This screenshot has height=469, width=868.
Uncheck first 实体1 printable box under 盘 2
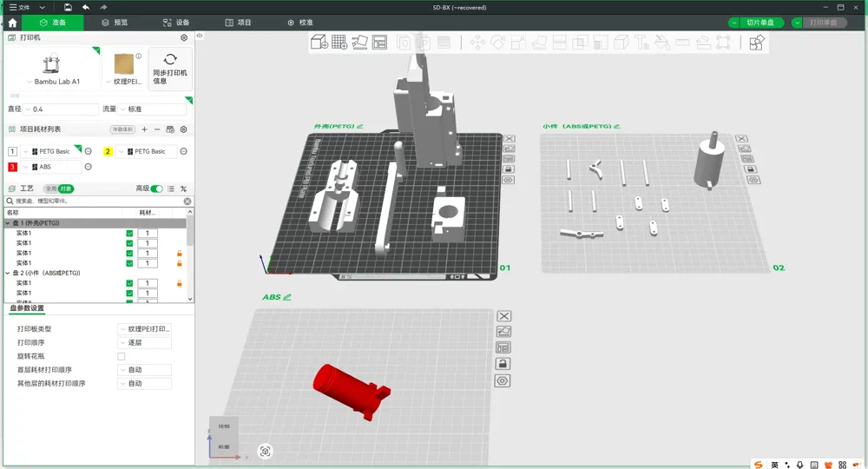(x=129, y=283)
